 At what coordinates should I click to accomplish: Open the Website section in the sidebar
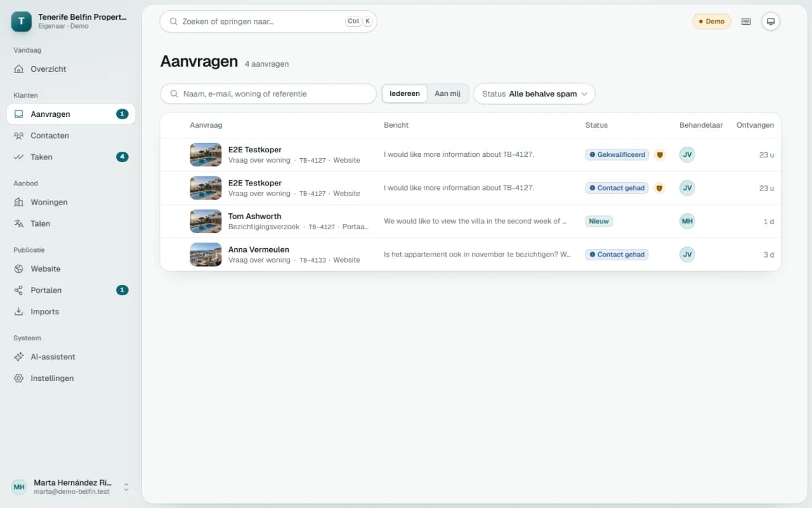pos(71,269)
